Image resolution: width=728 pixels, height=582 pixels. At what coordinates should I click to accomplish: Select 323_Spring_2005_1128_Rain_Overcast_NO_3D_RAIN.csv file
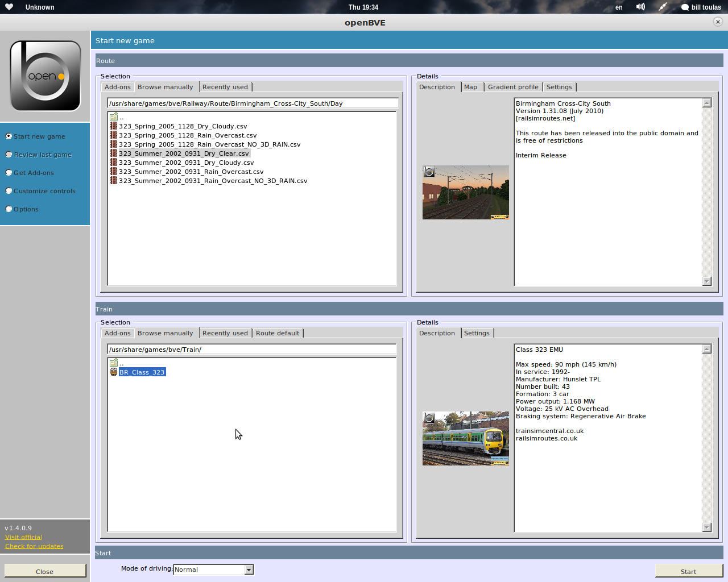[x=209, y=144]
